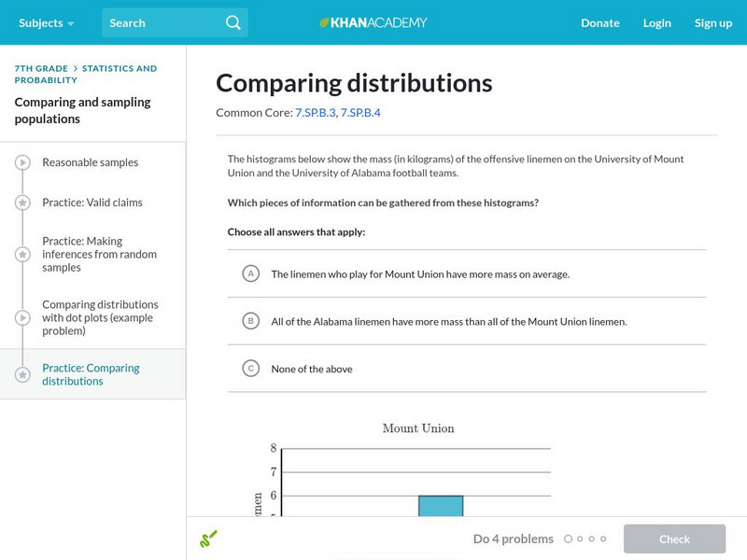Image resolution: width=747 pixels, height=560 pixels.
Task: Click the Mount Union histogram bar
Action: coord(441,506)
